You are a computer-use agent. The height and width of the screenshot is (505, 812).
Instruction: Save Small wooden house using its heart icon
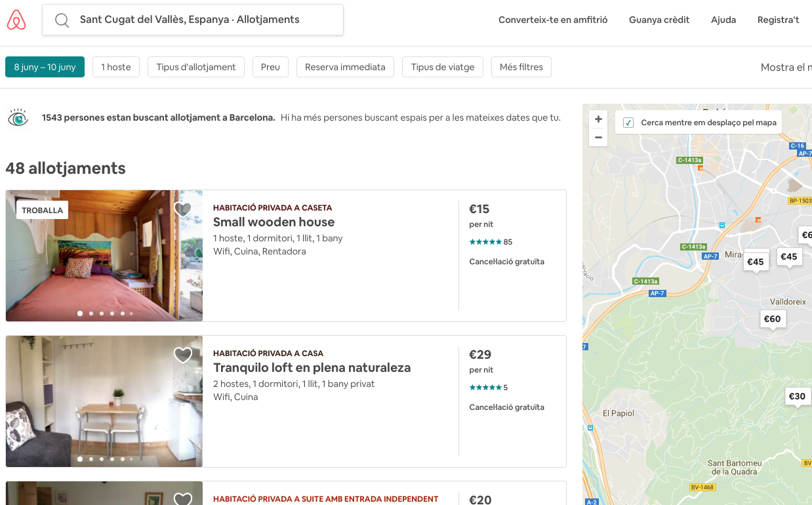[x=183, y=210]
